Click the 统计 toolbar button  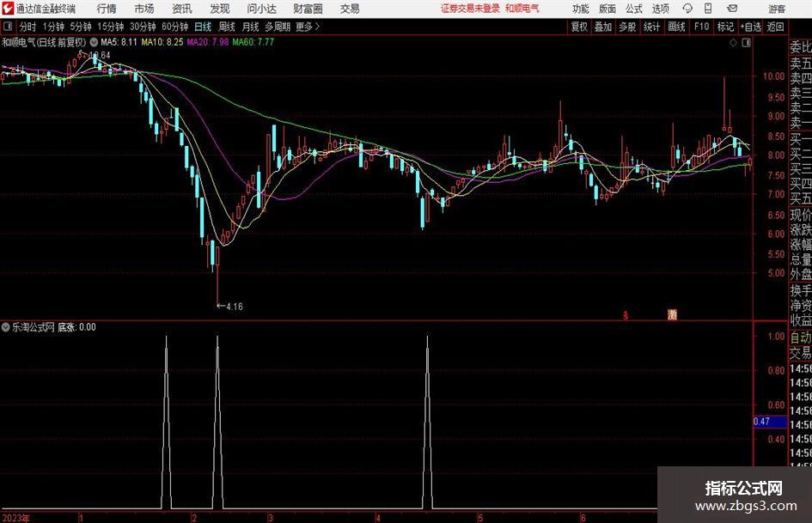[x=651, y=27]
